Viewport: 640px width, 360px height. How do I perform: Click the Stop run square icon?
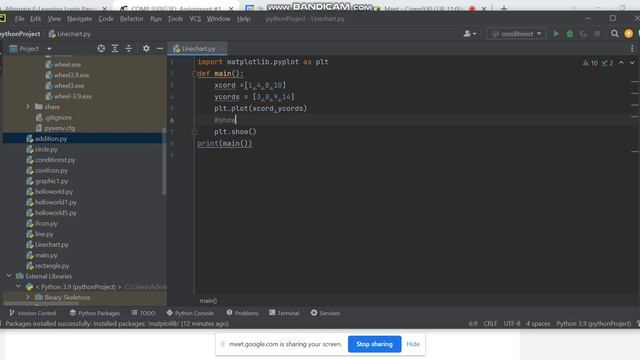coord(597,34)
